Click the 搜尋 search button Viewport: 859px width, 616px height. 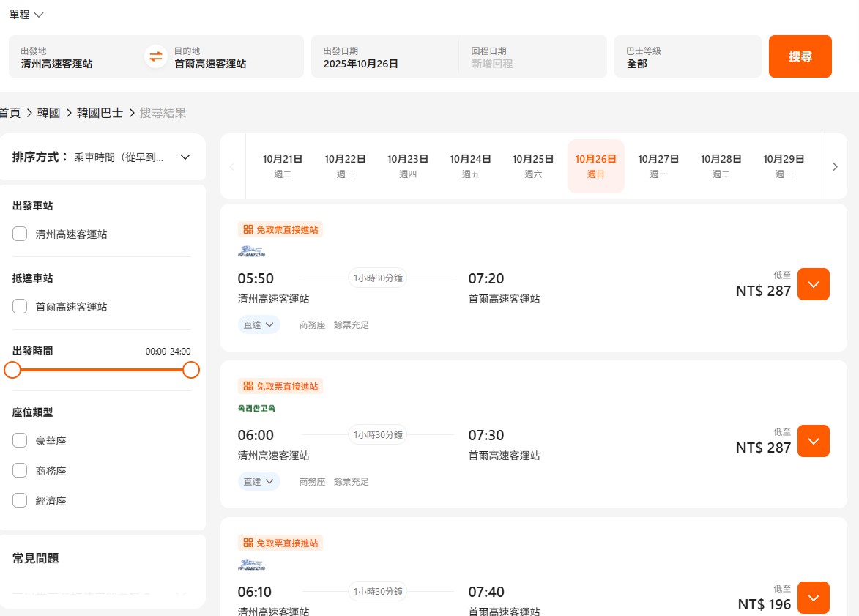(800, 56)
